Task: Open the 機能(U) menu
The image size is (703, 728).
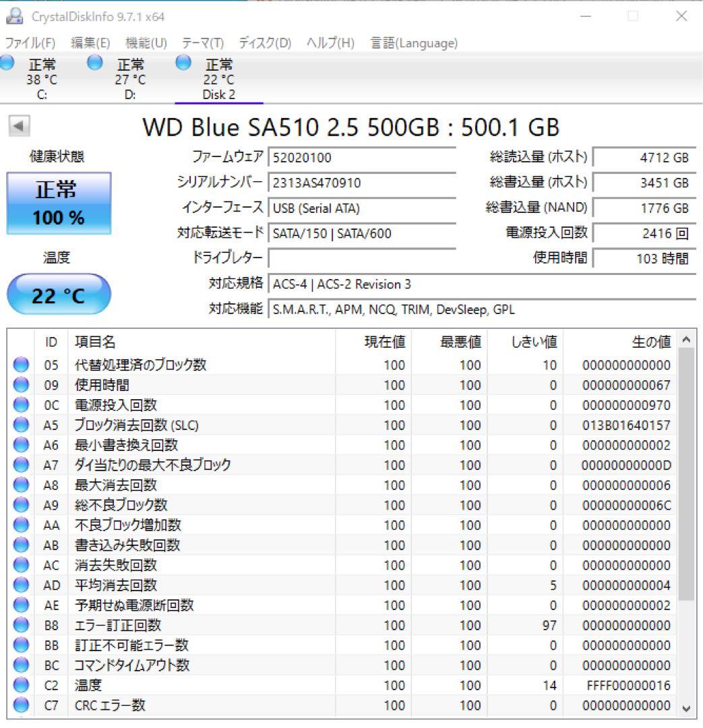Action: coord(146,43)
